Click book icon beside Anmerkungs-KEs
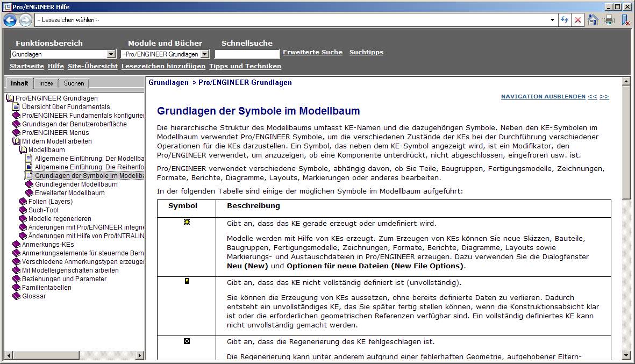Image resolution: width=635 pixels, height=364 pixels. [x=17, y=245]
